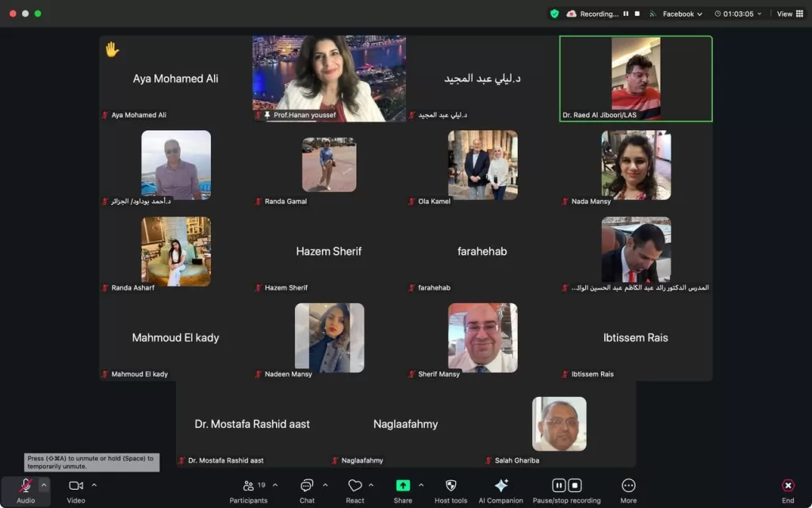812x508 pixels.
Task: Open the React emoji menu
Action: click(354, 486)
